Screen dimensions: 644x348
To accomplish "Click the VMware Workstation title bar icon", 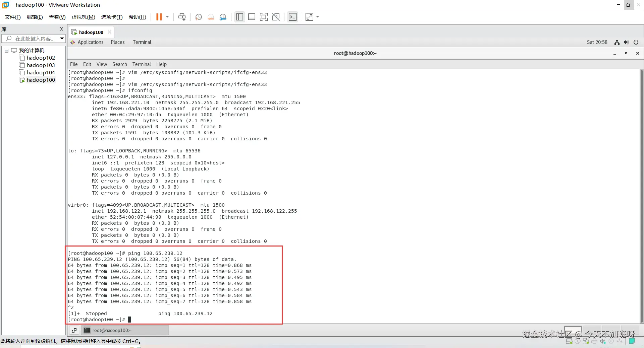I will [6, 5].
